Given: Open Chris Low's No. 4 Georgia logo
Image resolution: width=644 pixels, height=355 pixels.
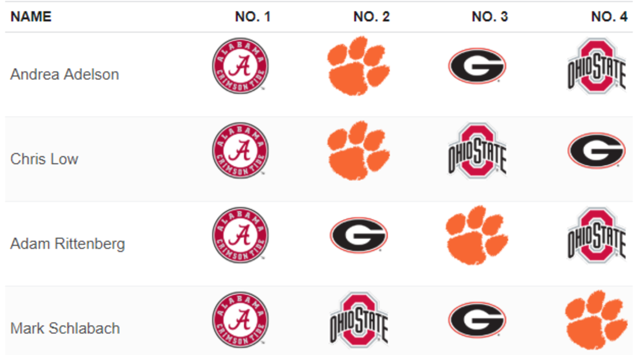Looking at the screenshot, I should click(597, 151).
